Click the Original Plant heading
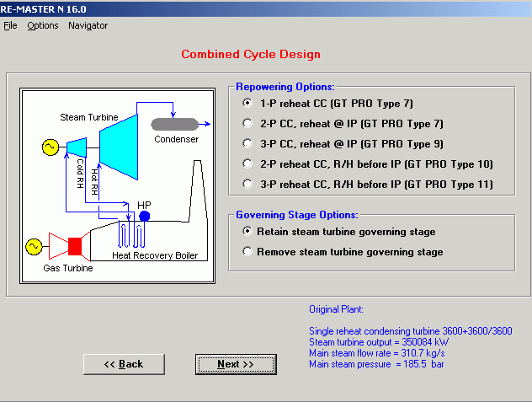532x402 pixels. [336, 309]
